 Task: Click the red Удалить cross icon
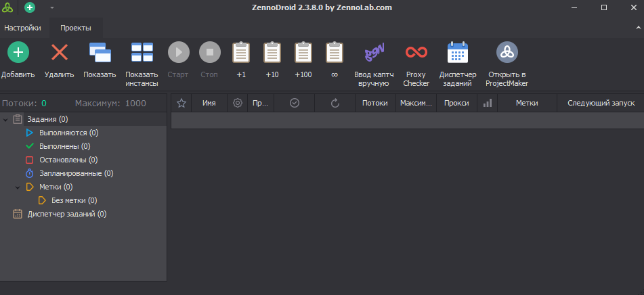click(60, 53)
